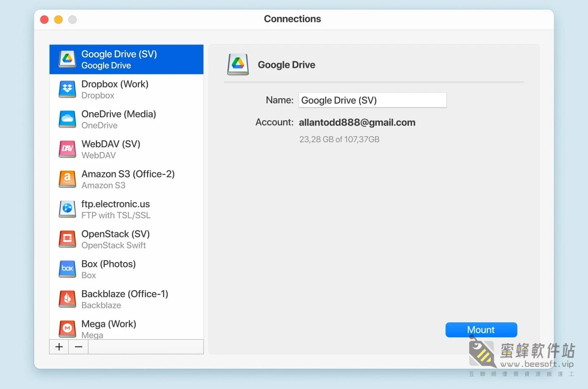
Task: Click the WebDAV (SV) DAV icon
Action: click(67, 149)
